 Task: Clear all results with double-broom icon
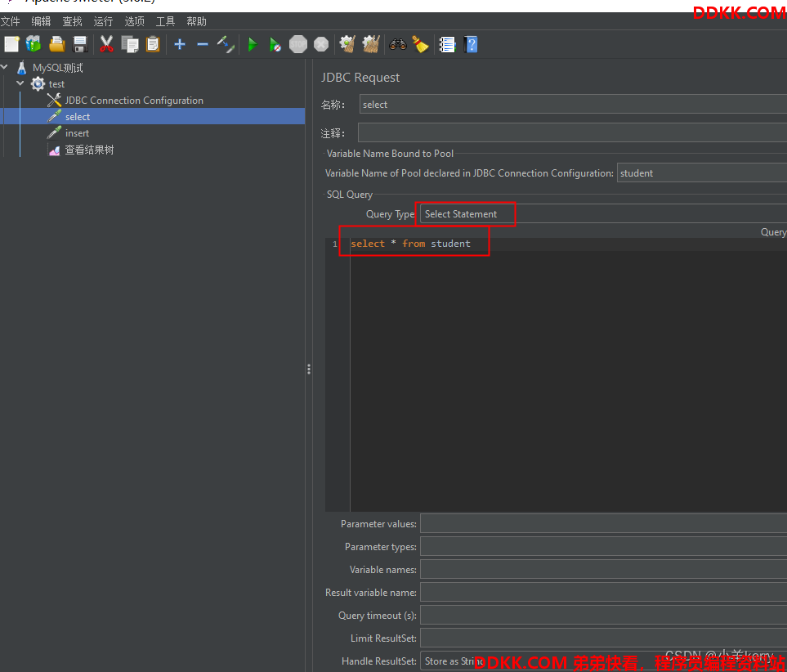point(371,44)
